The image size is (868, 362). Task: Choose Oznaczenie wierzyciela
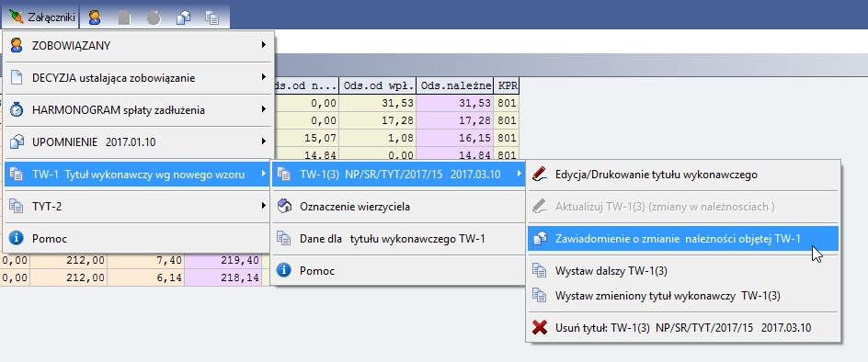(398, 207)
